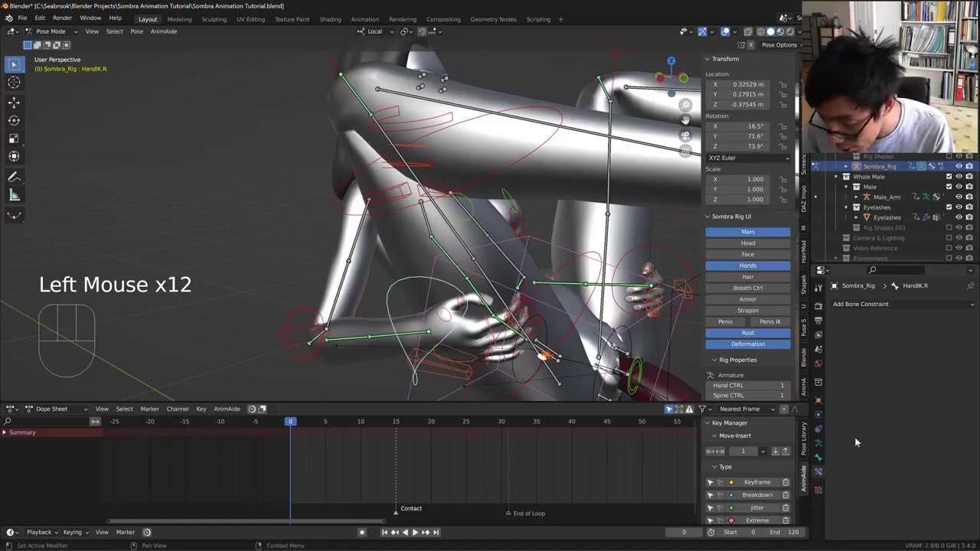
Task: Select the Annotate tool
Action: tap(14, 177)
